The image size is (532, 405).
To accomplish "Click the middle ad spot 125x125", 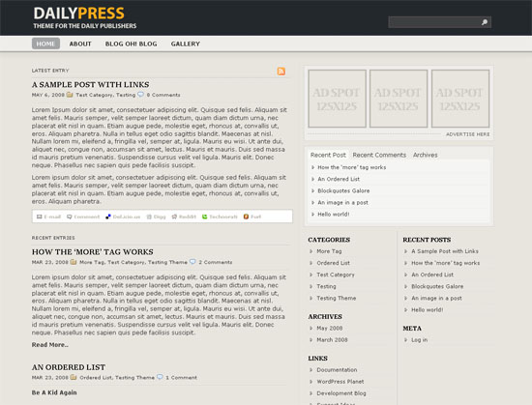I will [399, 99].
